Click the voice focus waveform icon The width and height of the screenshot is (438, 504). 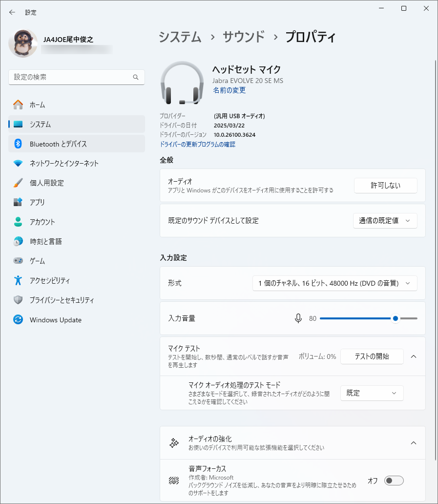point(174,481)
